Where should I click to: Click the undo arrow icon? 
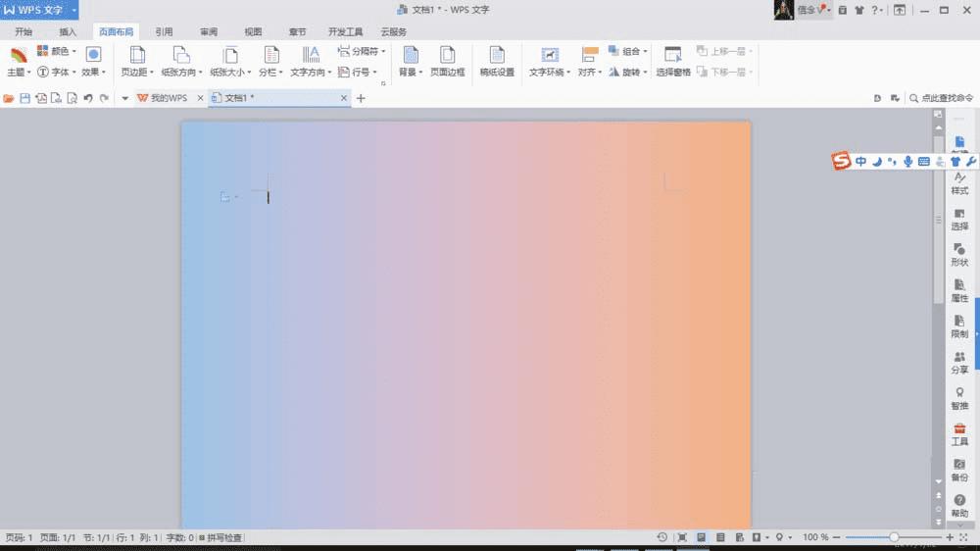(x=88, y=98)
